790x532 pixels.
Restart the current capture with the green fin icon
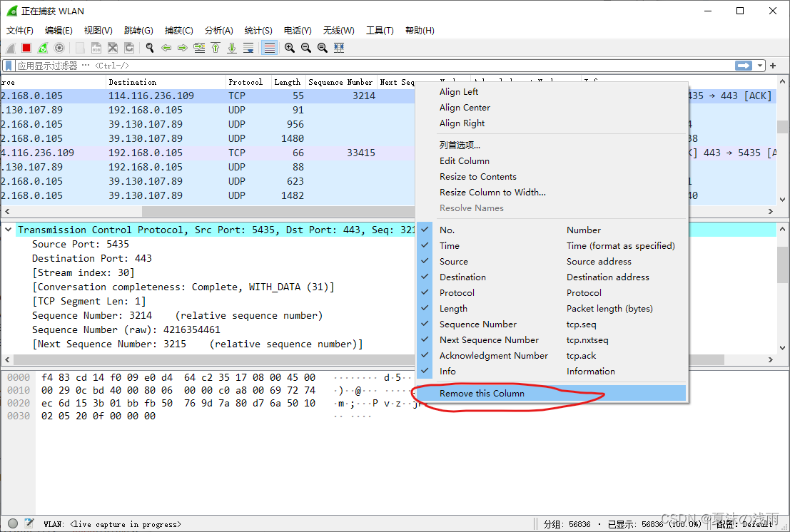(x=43, y=48)
